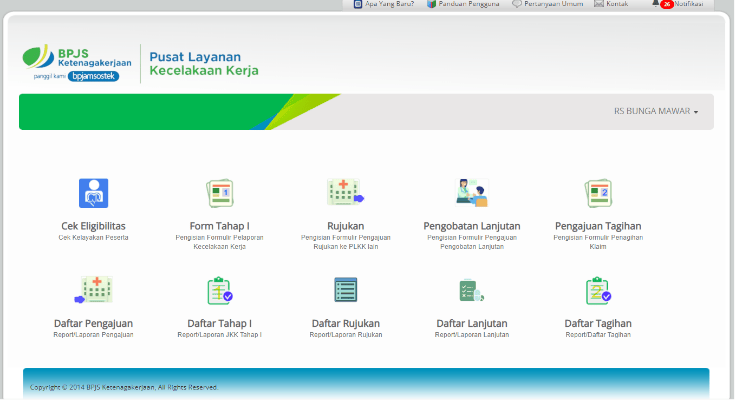Click the Daftar Tagihan clipboard icon
The width and height of the screenshot is (735, 400).
point(598,291)
